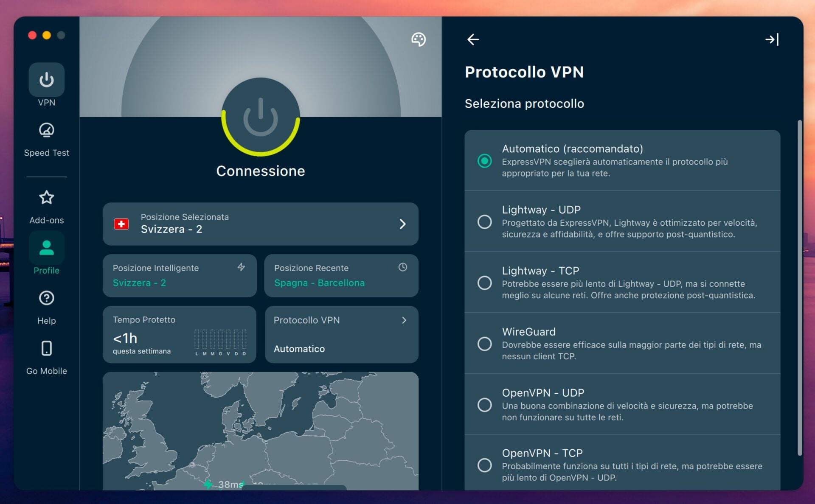
Task: Expand Posizione Selezionata chevron
Action: tap(402, 224)
